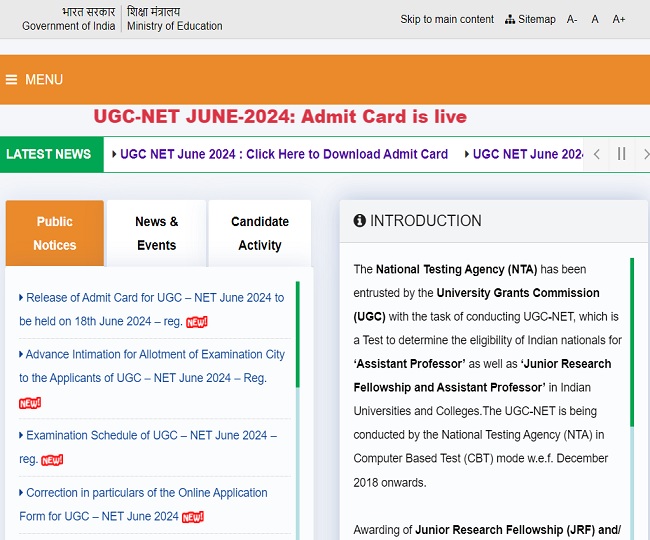Decrease font size with A-
This screenshot has width=650, height=540.
click(x=572, y=19)
